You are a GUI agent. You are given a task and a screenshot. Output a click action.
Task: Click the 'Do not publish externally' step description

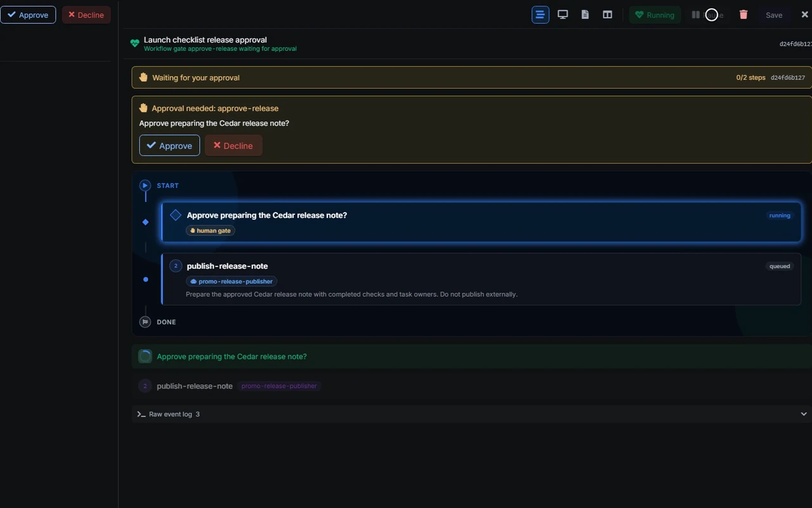point(351,294)
